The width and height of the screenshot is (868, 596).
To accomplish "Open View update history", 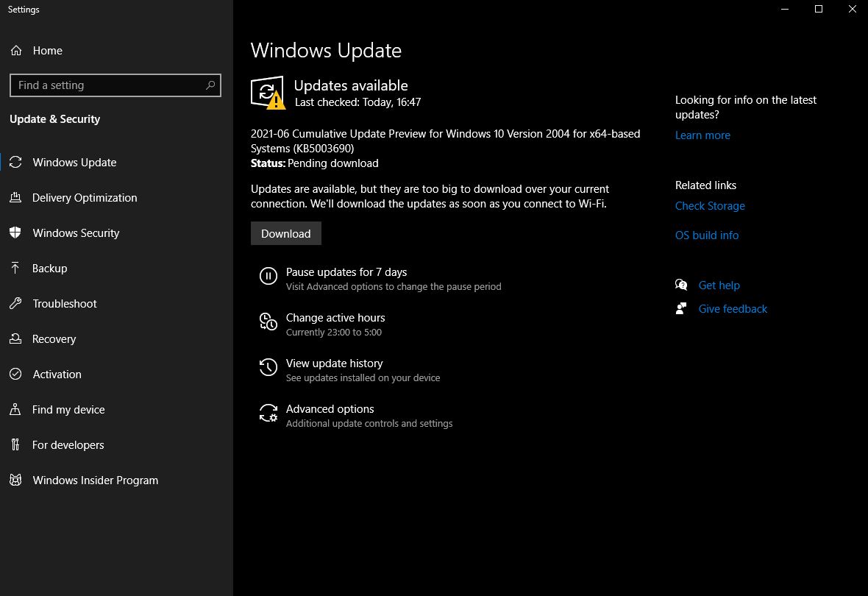I will 334,363.
